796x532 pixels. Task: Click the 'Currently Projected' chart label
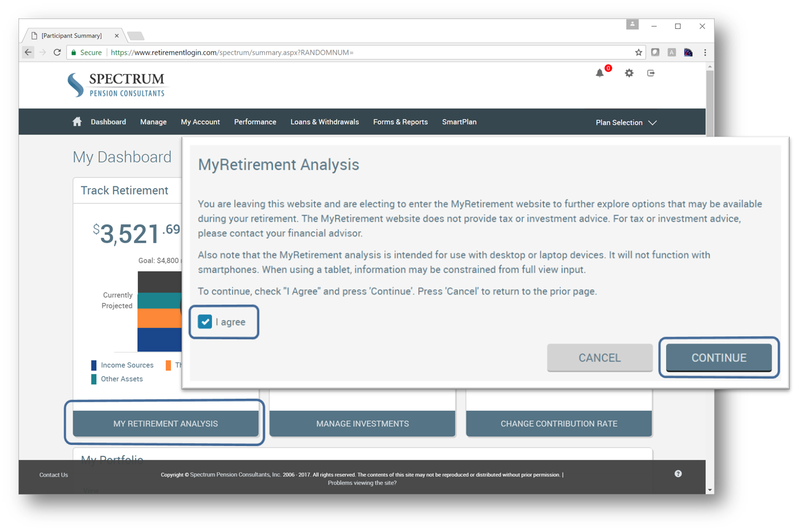tap(117, 300)
